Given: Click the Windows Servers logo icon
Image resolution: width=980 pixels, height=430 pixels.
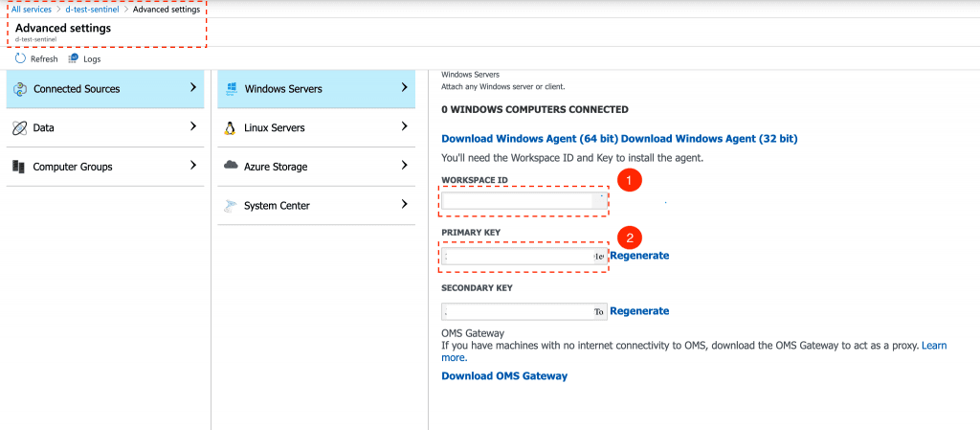Looking at the screenshot, I should 231,89.
